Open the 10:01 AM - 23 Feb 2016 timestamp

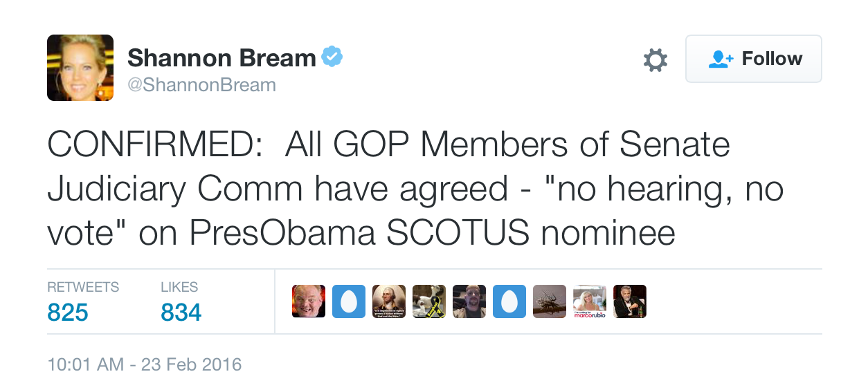(x=144, y=364)
